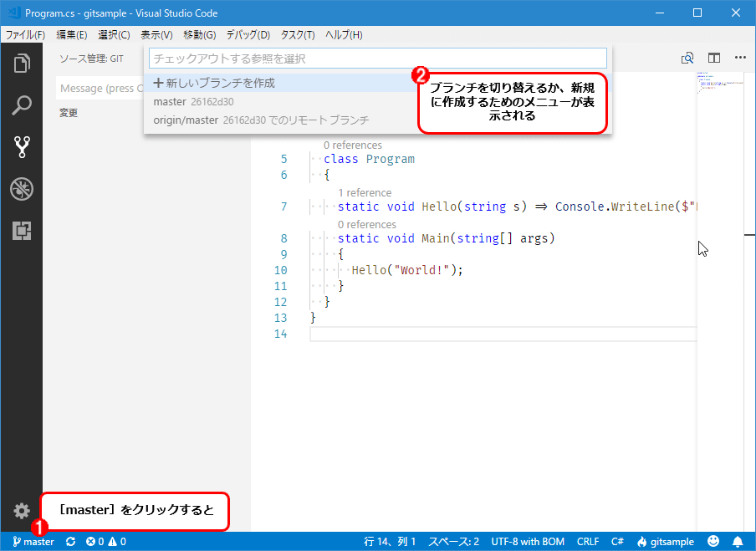This screenshot has height=551, width=756.
Task: Open the Search magnifier in activity bar
Action: pyautogui.click(x=22, y=105)
